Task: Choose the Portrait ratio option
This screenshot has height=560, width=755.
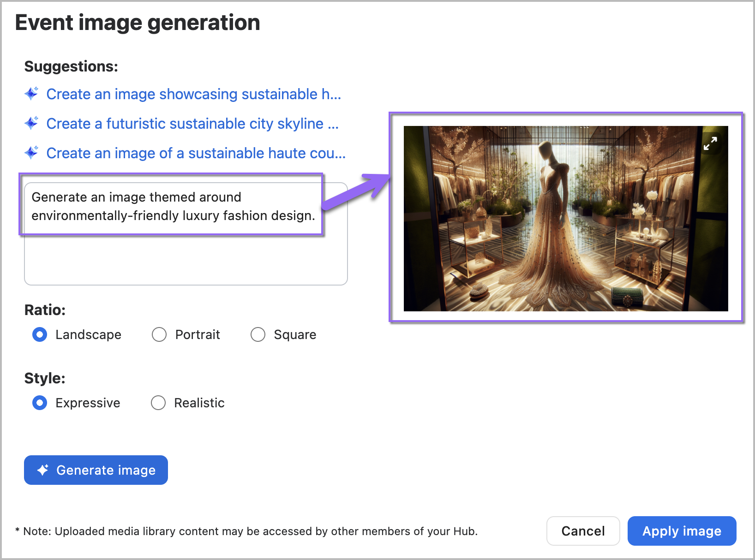Action: 159,334
